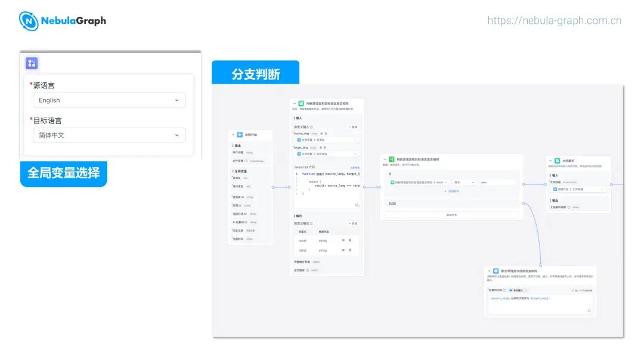Viewport: 644px width, 363px height.
Task: Toggle the 手动输入 option in reply node
Action: (x=517, y=290)
